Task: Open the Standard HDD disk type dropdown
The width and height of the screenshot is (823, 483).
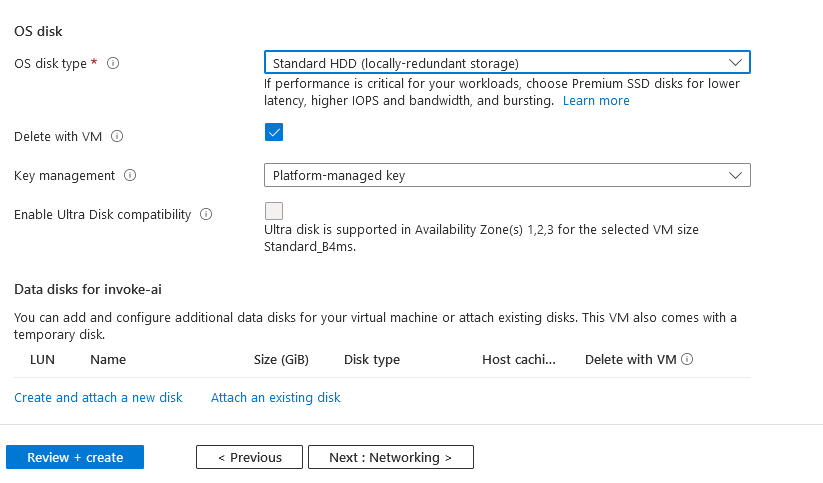Action: [507, 62]
